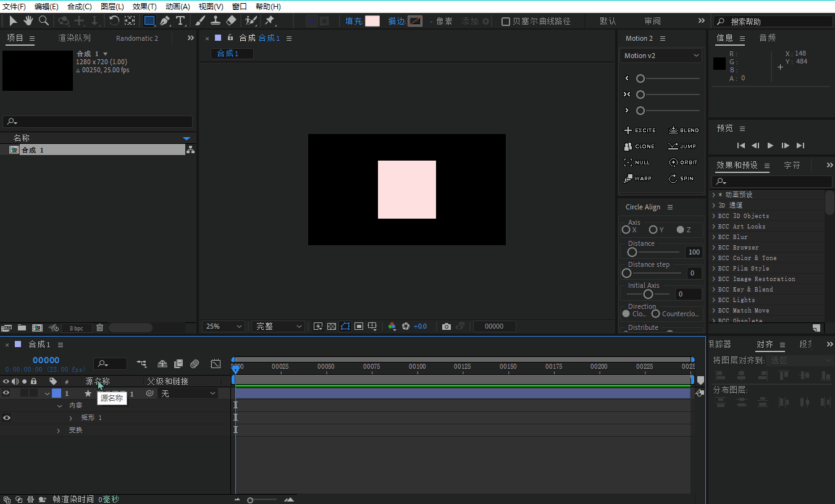Select the Clockwise direction radio button
The image size is (835, 504).
click(x=626, y=314)
